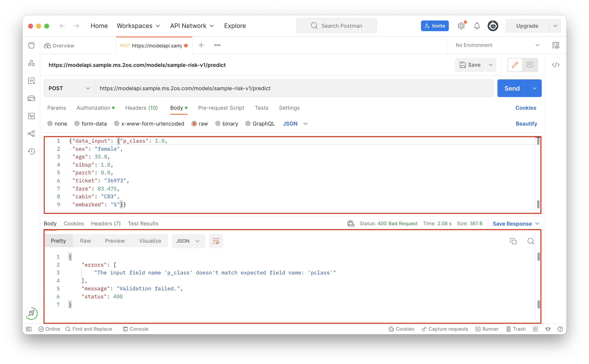Select the form-data radio button

coord(77,124)
